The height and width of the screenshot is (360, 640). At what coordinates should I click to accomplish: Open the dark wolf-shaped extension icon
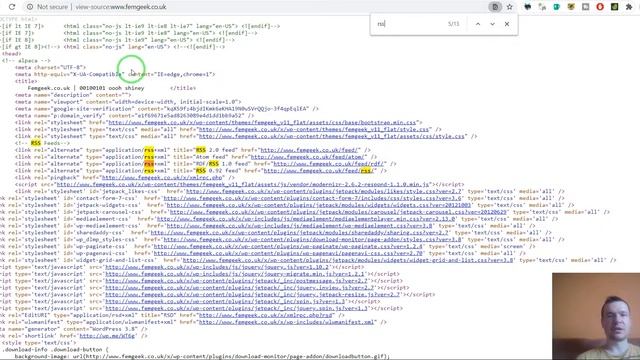coord(527,7)
